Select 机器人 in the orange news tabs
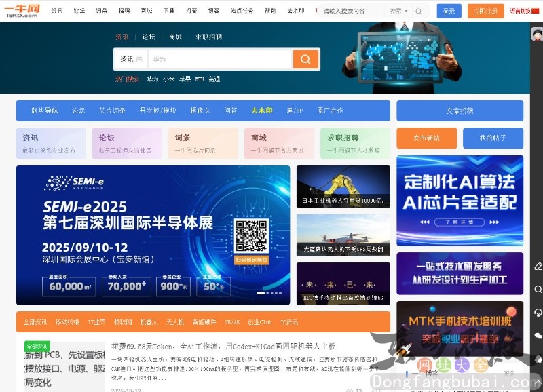Image resolution: width=543 pixels, height=392 pixels. click(149, 321)
